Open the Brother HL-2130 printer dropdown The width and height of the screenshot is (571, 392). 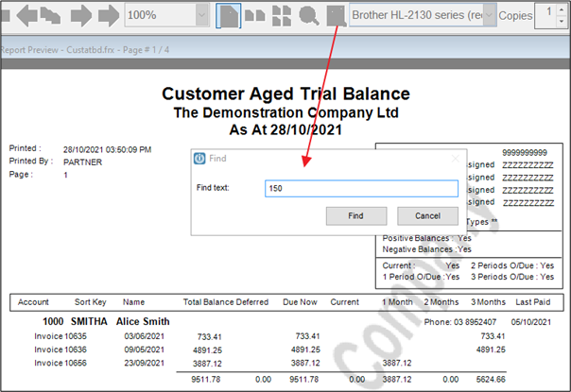pos(490,15)
